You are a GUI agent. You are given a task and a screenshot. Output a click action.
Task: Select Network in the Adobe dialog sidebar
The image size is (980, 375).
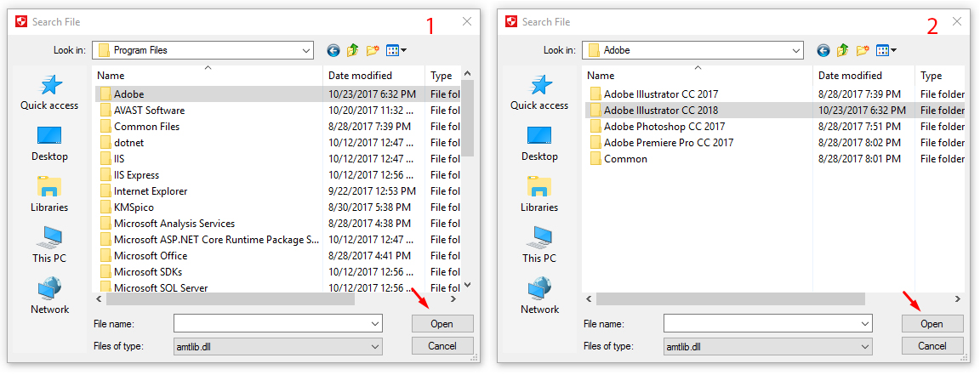coord(539,297)
